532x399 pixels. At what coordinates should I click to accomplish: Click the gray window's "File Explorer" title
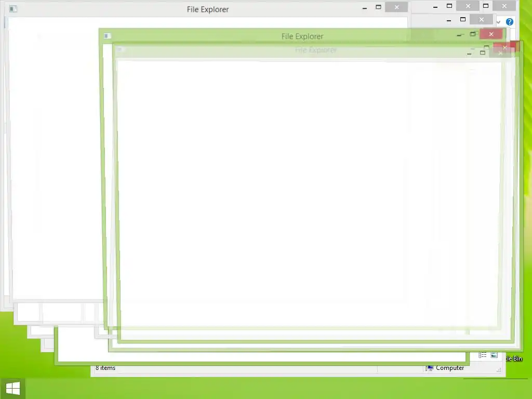[208, 9]
